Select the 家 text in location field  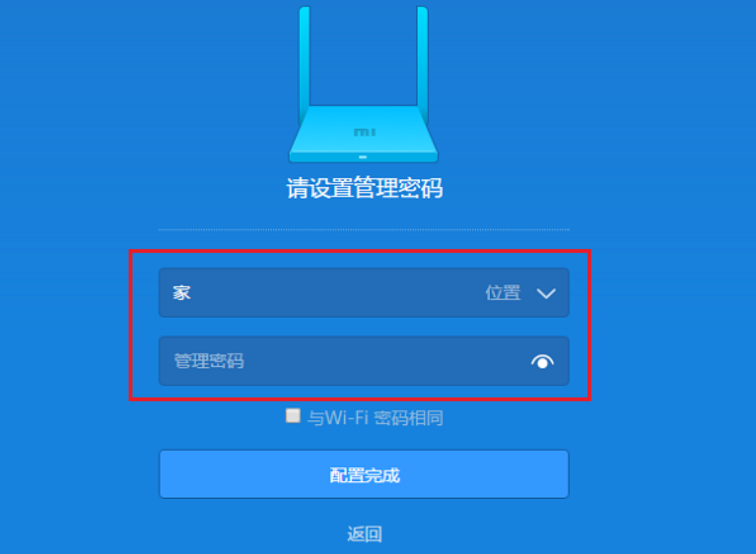tap(182, 293)
